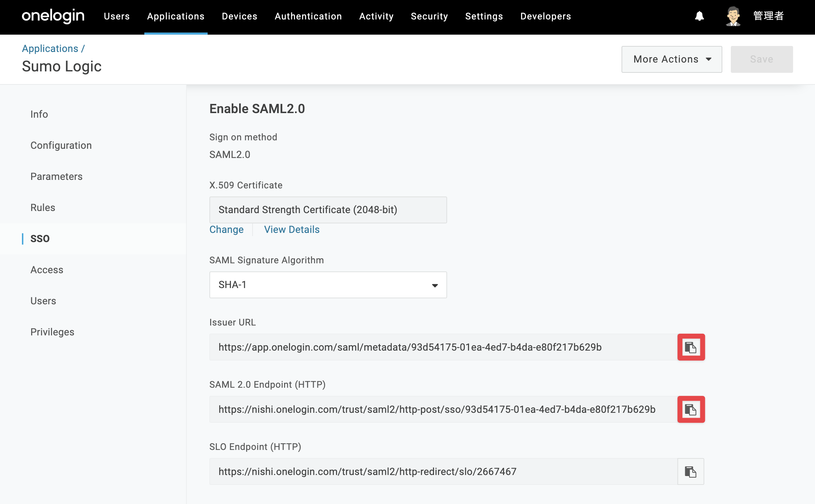This screenshot has height=504, width=815.
Task: Switch to the Rules tab
Action: (43, 207)
